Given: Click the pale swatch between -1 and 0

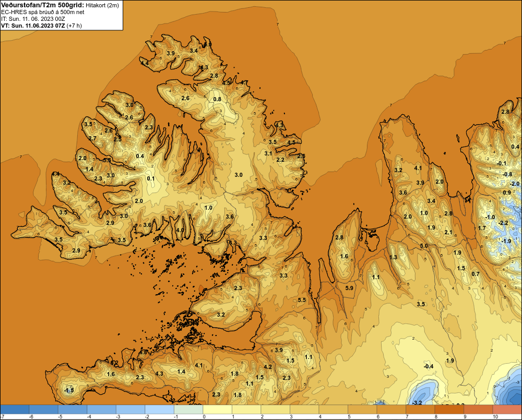Looking at the screenshot, I should point(188,410).
